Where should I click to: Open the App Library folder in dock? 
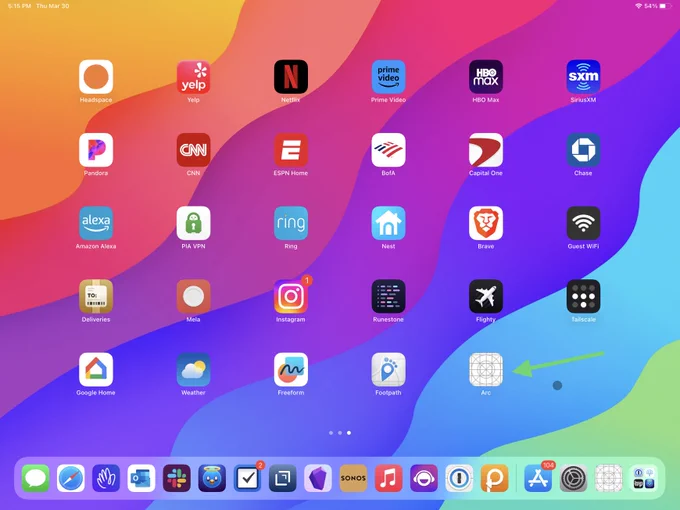tap(644, 478)
